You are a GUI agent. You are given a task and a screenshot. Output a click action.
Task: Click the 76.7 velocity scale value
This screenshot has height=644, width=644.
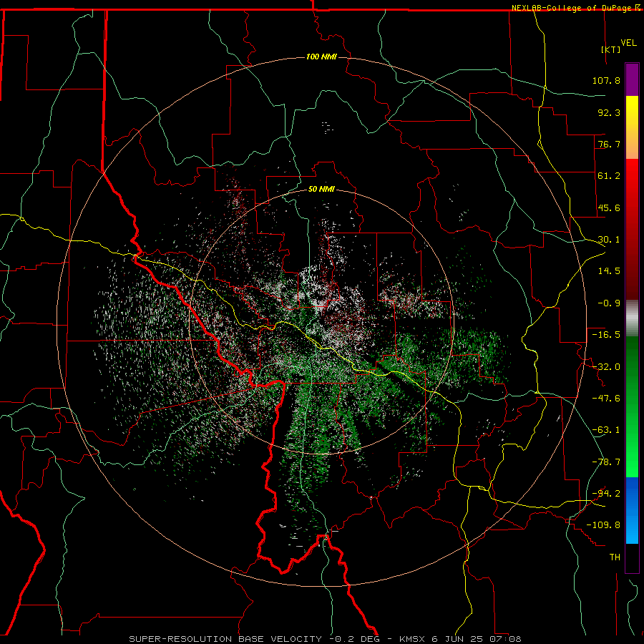click(609, 144)
